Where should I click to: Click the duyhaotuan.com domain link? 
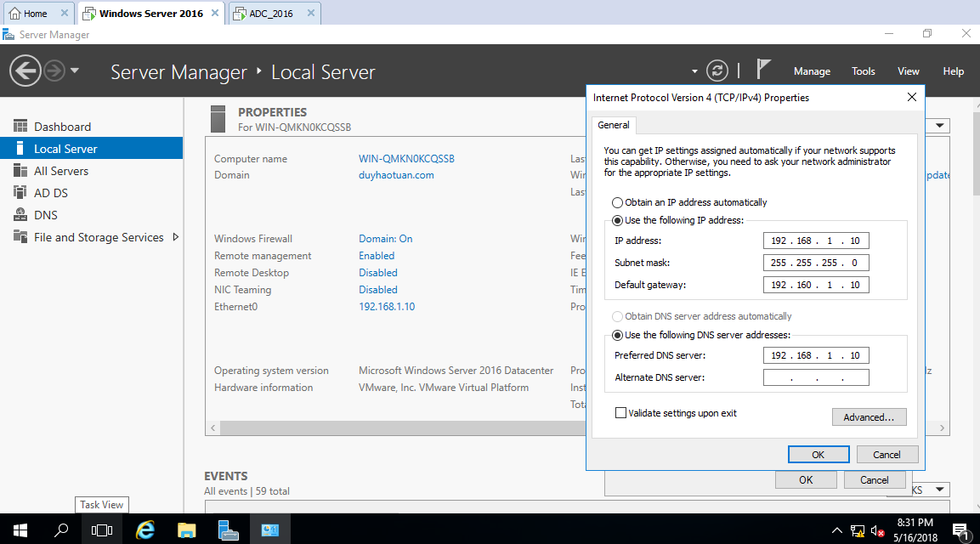[x=396, y=175]
